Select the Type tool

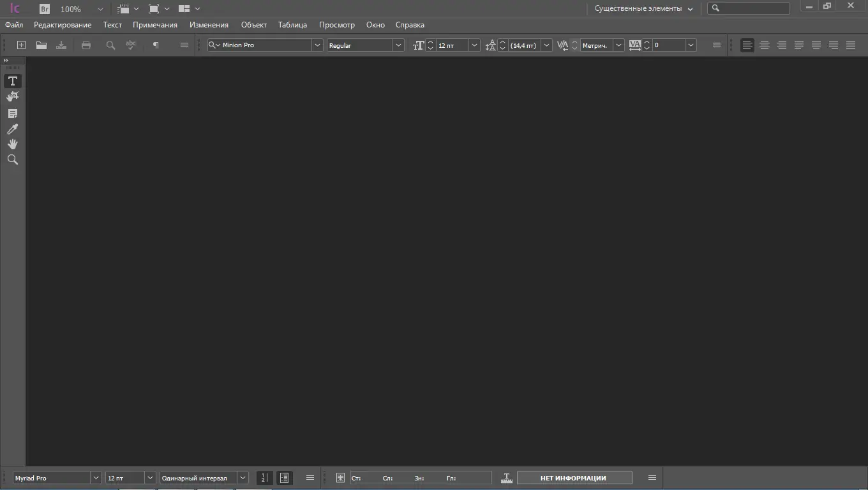tap(12, 80)
